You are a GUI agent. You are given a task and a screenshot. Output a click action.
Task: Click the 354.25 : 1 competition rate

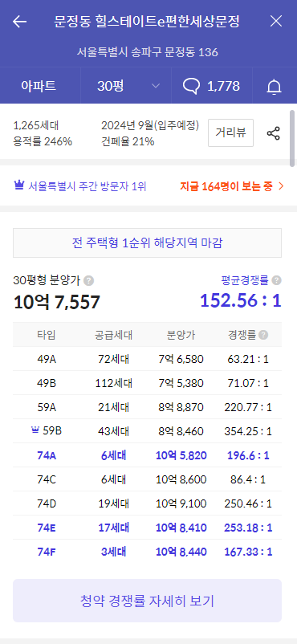click(248, 431)
